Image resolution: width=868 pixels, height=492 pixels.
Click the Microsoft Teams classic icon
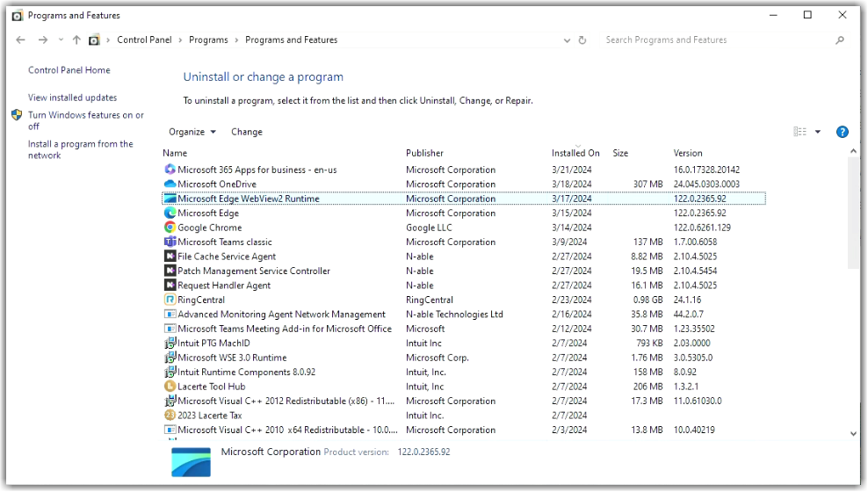tap(170, 242)
